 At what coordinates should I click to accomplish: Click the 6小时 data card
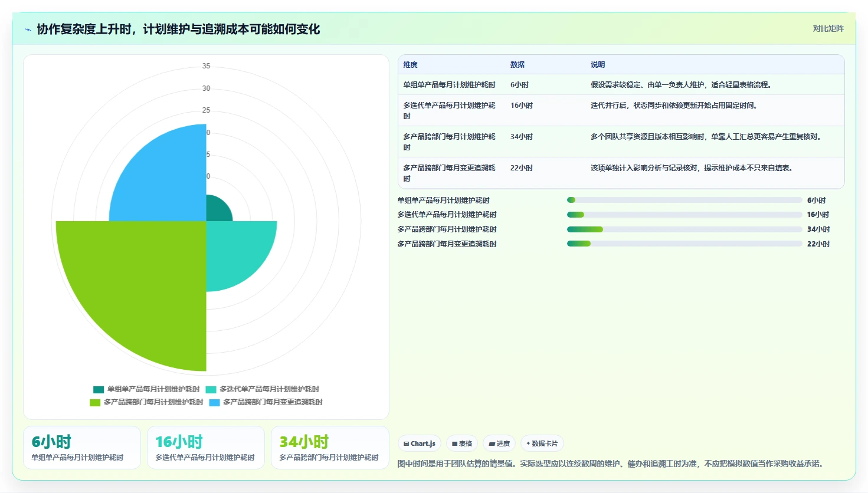(x=82, y=448)
